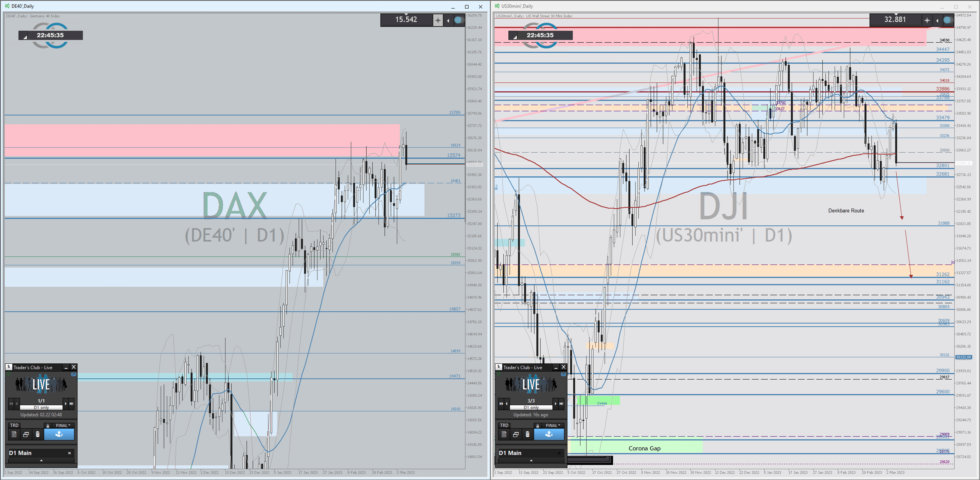The height and width of the screenshot is (480, 980).
Task: Expand the clock widget corner in DAX chart
Action: (25, 37)
